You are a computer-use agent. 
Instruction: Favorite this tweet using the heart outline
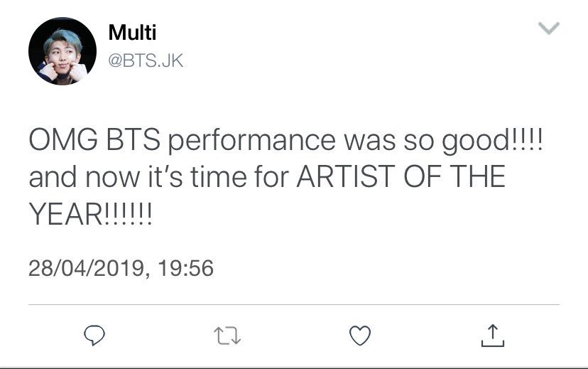(360, 335)
